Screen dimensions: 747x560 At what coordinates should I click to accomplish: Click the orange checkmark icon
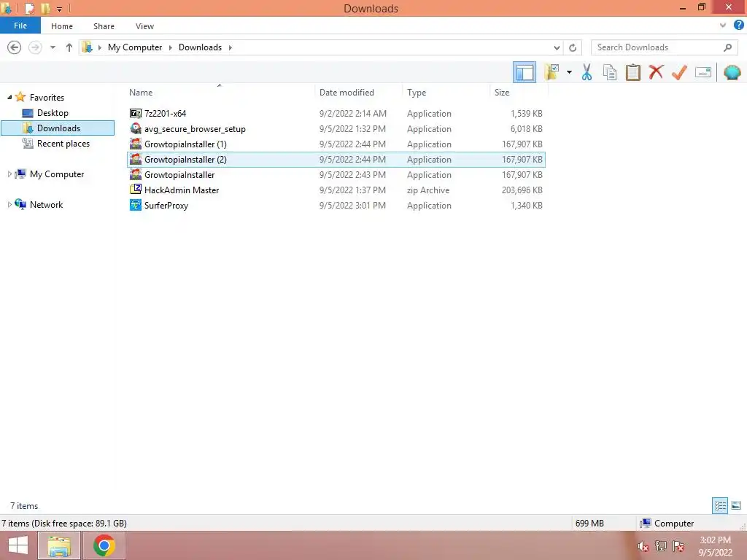coord(679,72)
